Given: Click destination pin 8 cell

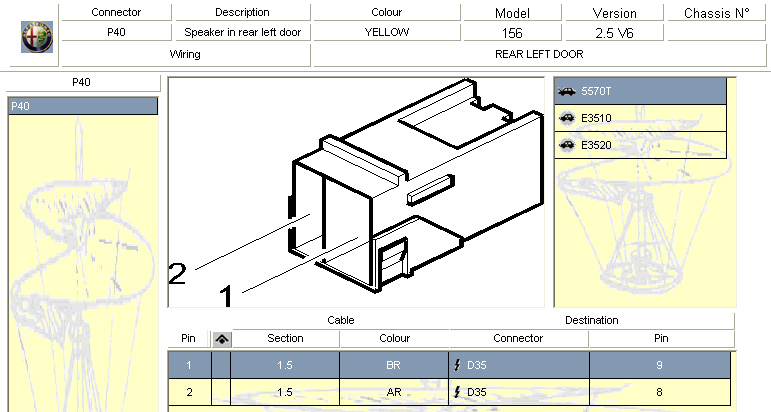Looking at the screenshot, I should tap(659, 392).
